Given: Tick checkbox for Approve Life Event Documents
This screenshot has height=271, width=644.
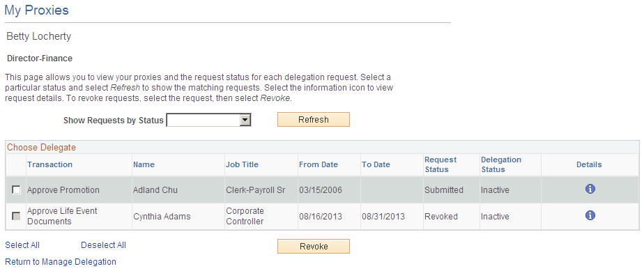Looking at the screenshot, I should coord(16,216).
